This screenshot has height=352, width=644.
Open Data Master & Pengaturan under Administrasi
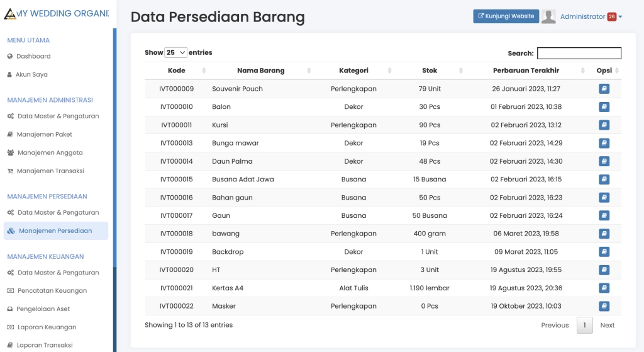[x=58, y=116]
